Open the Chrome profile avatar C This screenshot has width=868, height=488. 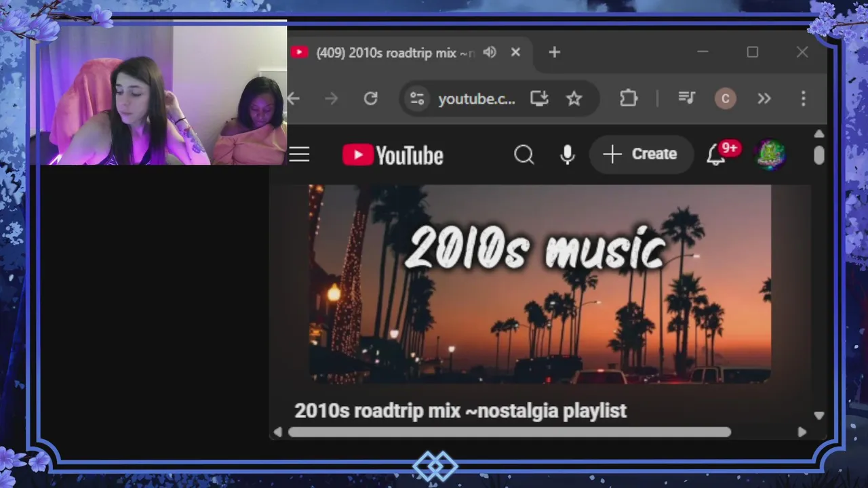pyautogui.click(x=725, y=99)
